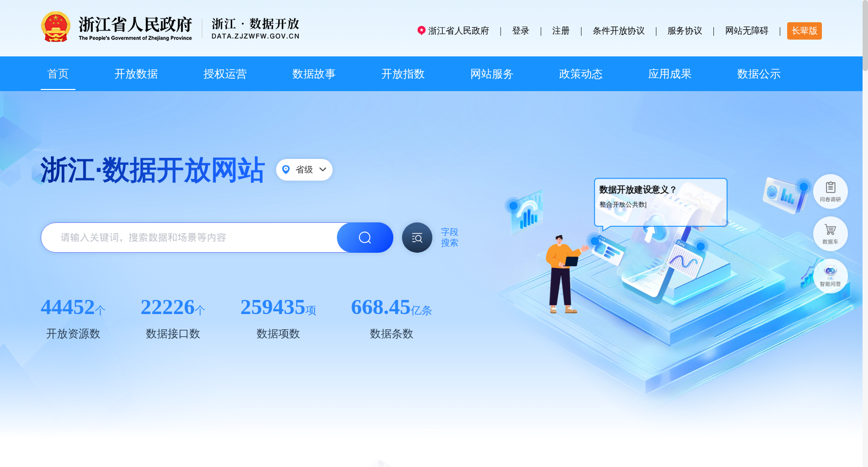Click blue location pin in 省级 selector
This screenshot has width=868, height=467.
(286, 169)
